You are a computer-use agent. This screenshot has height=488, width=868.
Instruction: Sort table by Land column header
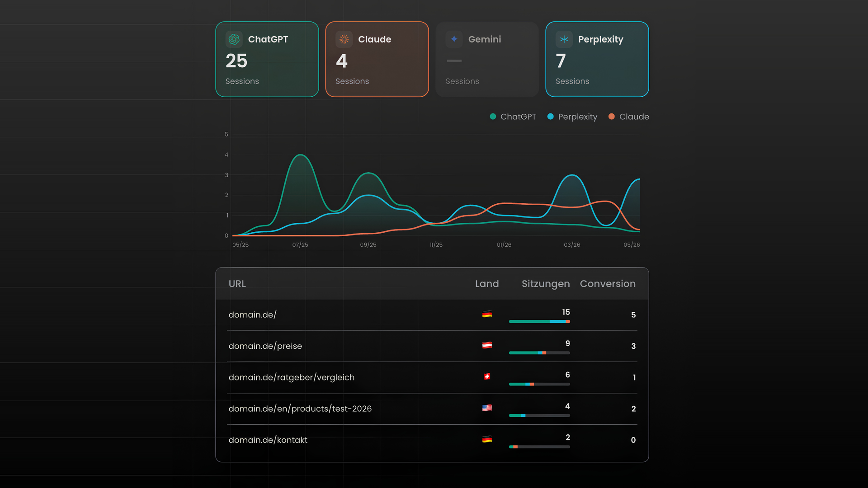(x=487, y=284)
